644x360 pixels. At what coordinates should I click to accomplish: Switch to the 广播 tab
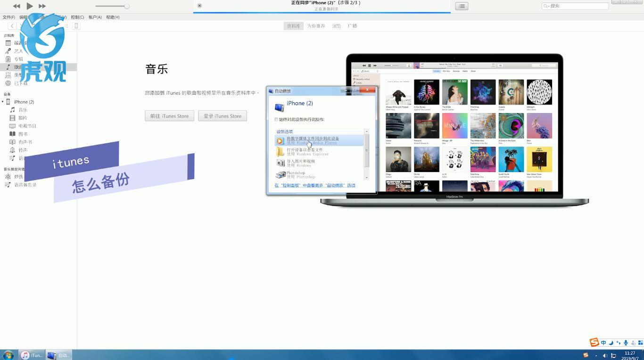point(352,26)
